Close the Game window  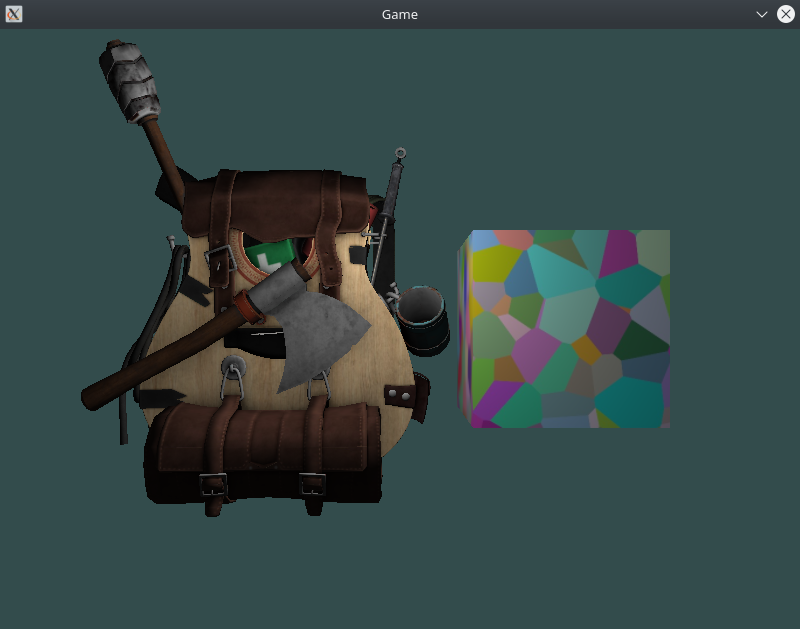(786, 14)
